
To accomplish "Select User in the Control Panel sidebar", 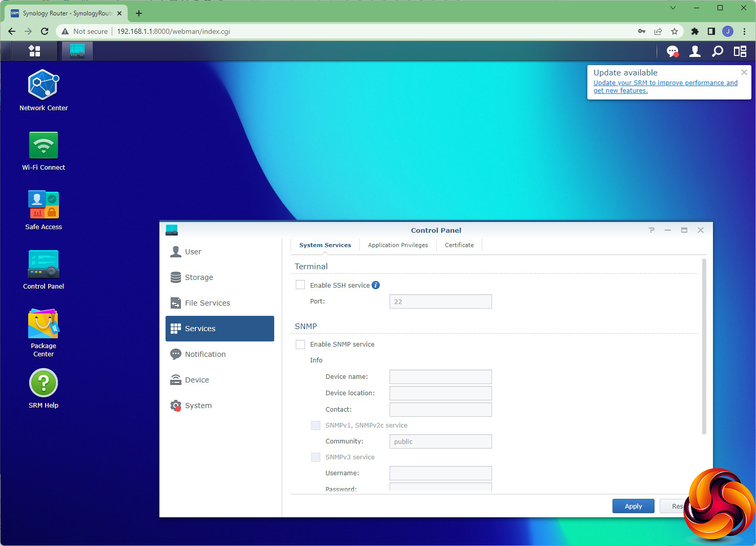I will [x=220, y=252].
